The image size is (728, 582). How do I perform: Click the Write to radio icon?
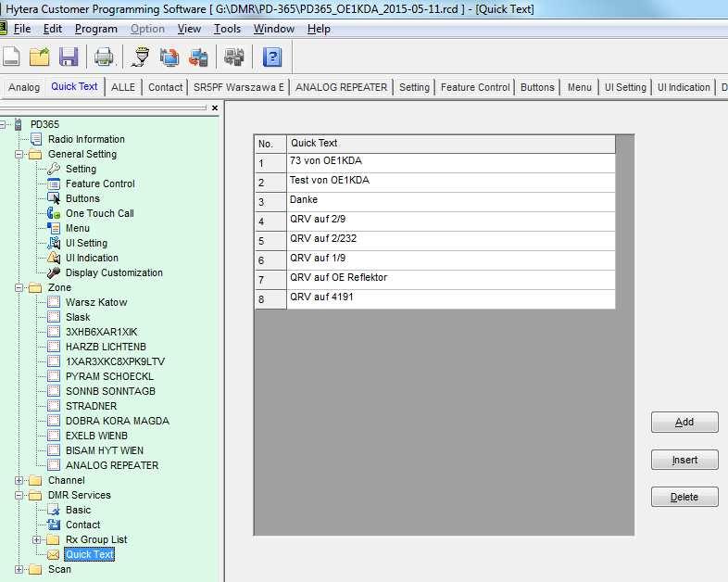[198, 57]
